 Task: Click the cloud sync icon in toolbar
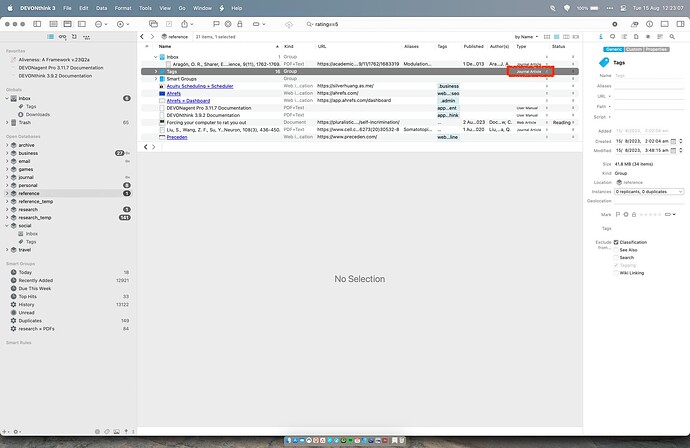click(x=289, y=25)
